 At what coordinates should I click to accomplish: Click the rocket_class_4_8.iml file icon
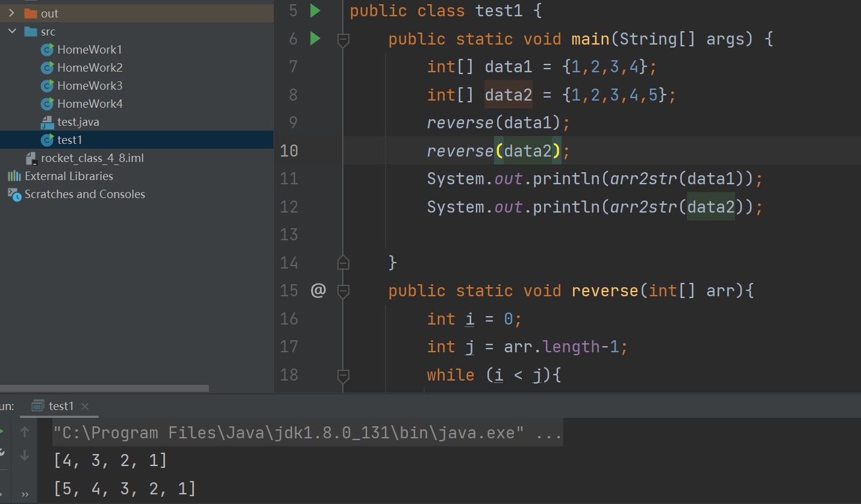coord(31,158)
